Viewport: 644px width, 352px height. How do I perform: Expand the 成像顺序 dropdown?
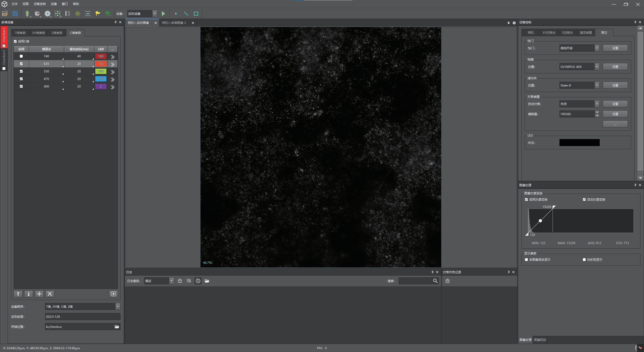[117, 306]
